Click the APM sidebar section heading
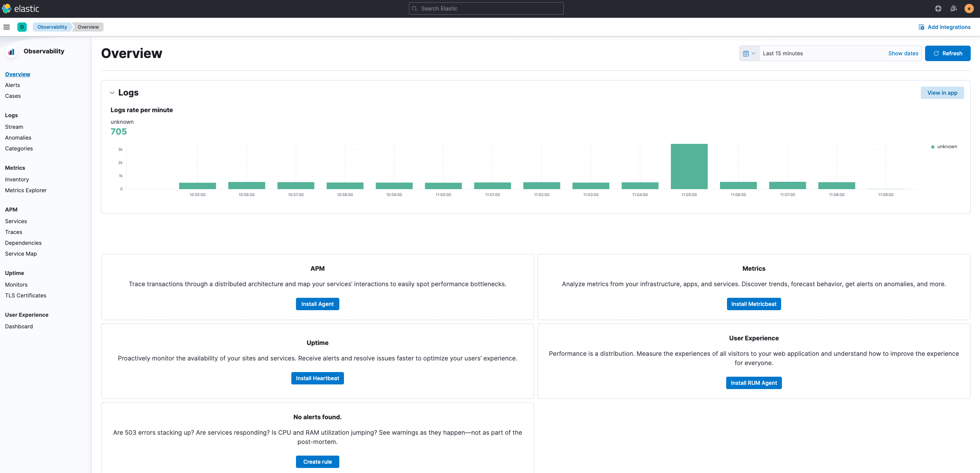The height and width of the screenshot is (473, 980). click(x=11, y=210)
